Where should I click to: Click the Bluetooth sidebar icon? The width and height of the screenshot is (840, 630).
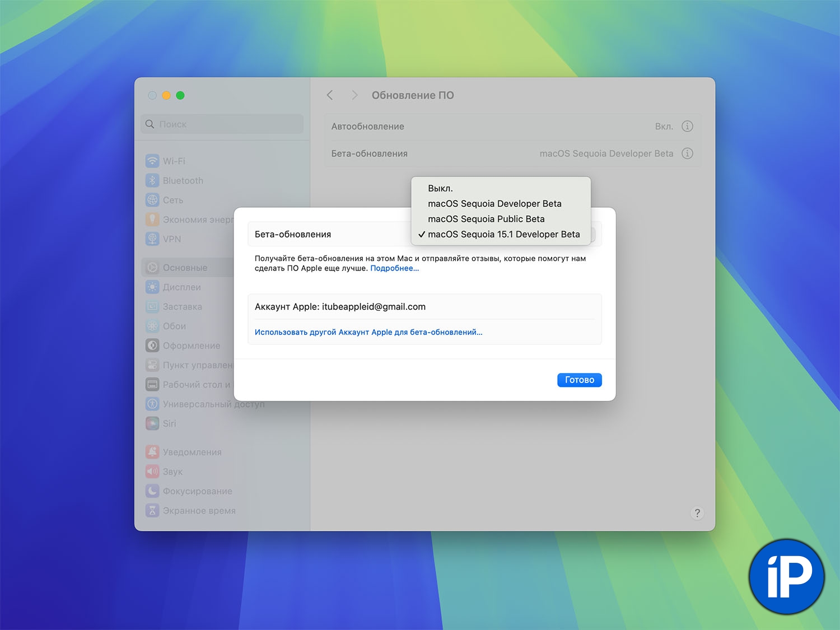(152, 181)
